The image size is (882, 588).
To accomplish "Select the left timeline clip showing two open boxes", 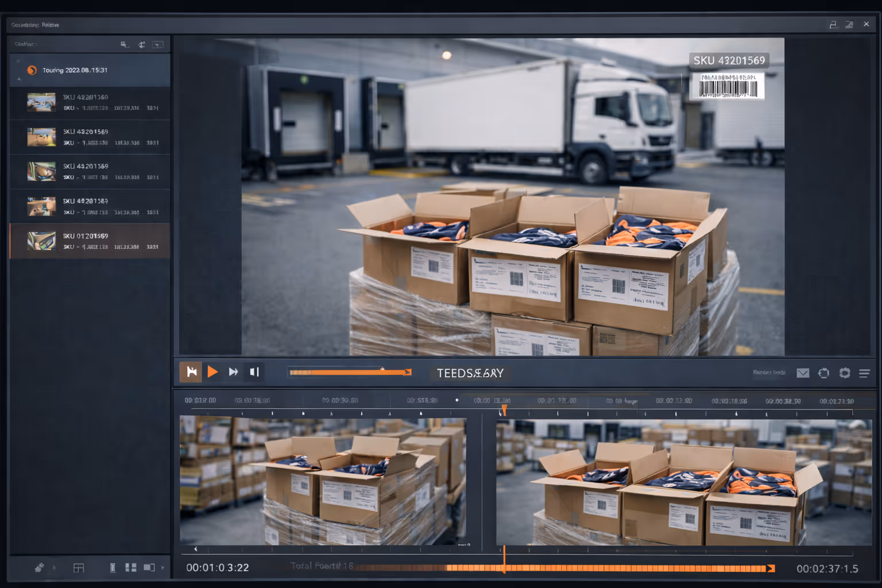I will 323,481.
